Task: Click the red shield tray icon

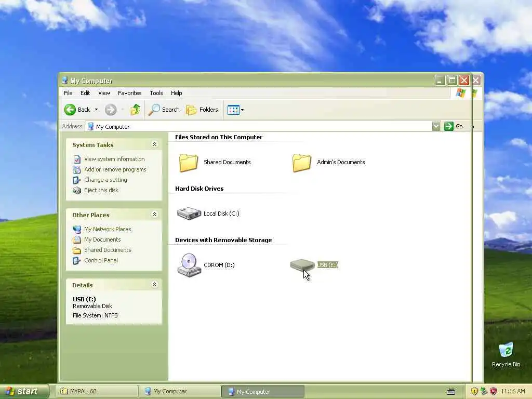Action: 494,391
